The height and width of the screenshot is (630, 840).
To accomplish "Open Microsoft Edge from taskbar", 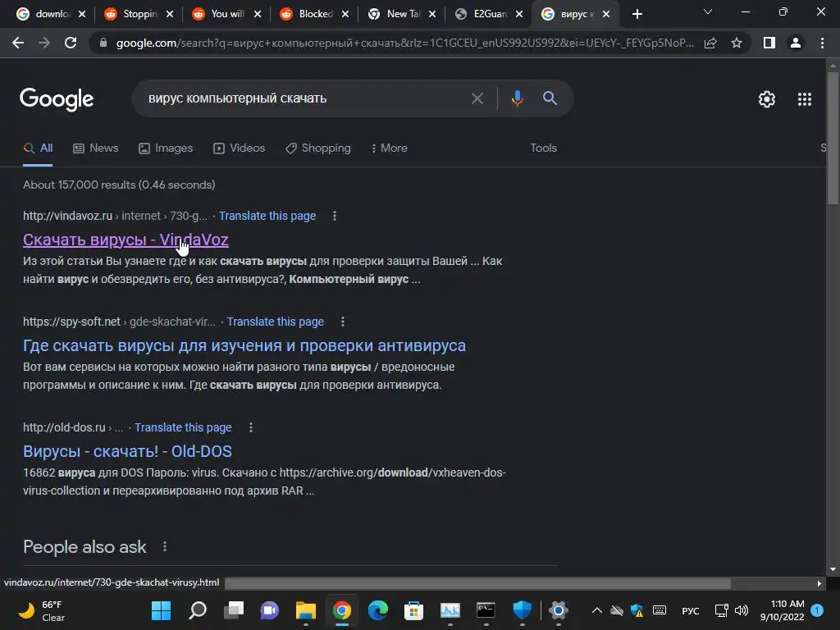I will coord(377,610).
